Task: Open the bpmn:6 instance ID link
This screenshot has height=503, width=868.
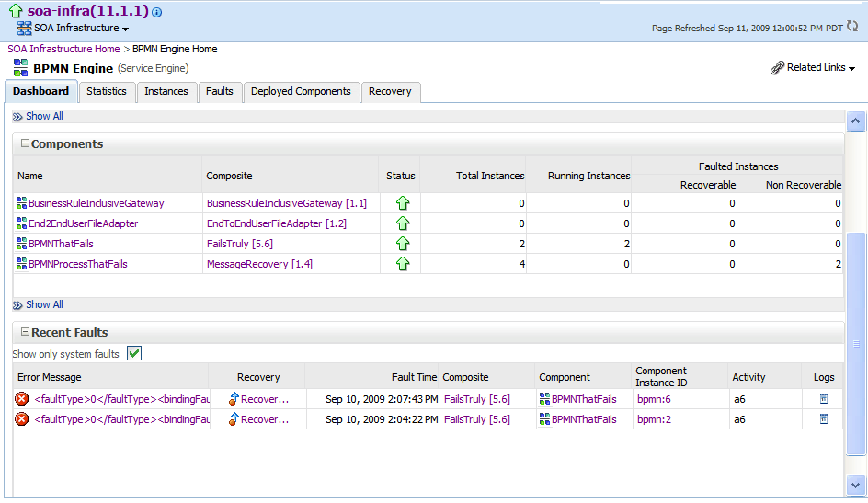Action: click(654, 399)
